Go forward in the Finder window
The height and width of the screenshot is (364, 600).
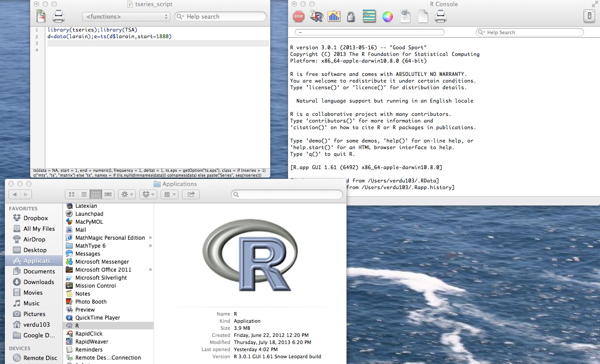click(26, 194)
